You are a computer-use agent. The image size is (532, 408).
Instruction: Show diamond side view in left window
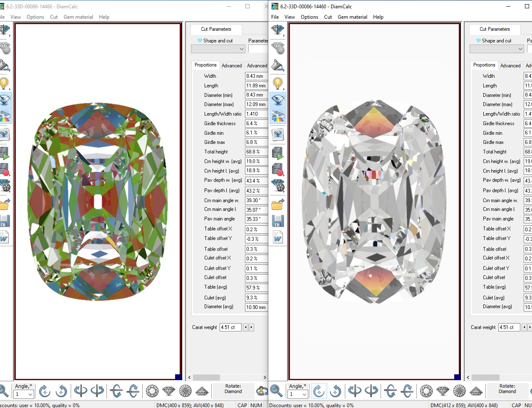169,391
